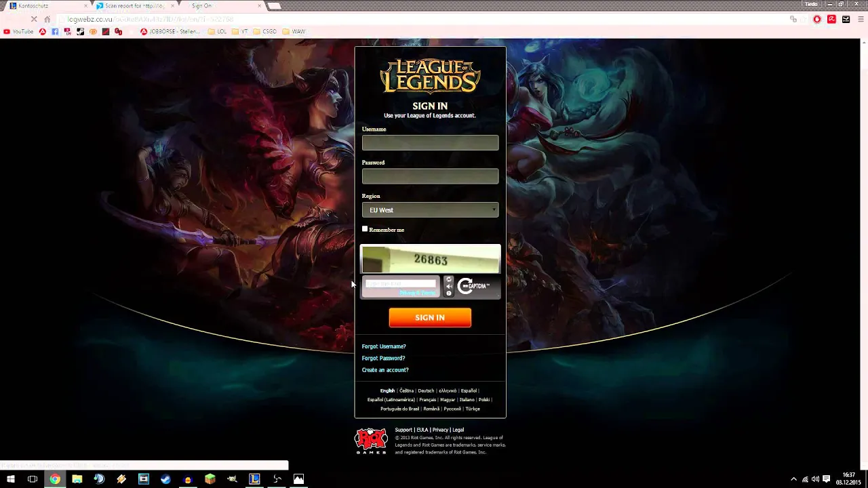
Task: Open File Explorer from the taskbar
Action: pos(77,479)
